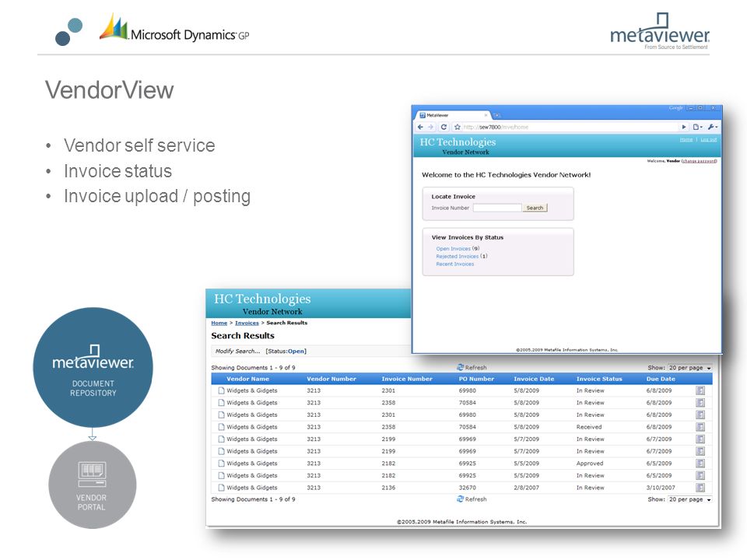
Task: Close the MetaViewer browser tab
Action: pyautogui.click(x=486, y=115)
